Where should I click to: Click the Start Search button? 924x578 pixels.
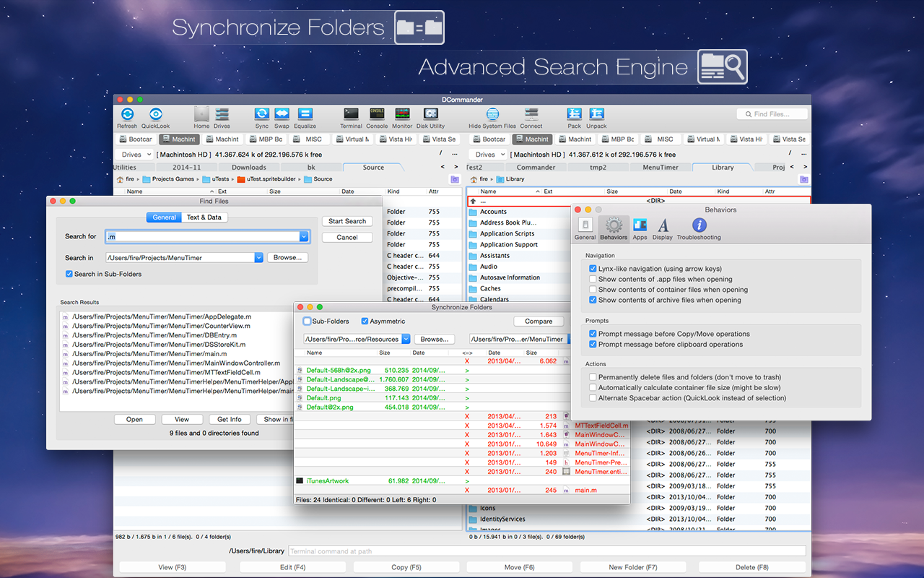(347, 221)
